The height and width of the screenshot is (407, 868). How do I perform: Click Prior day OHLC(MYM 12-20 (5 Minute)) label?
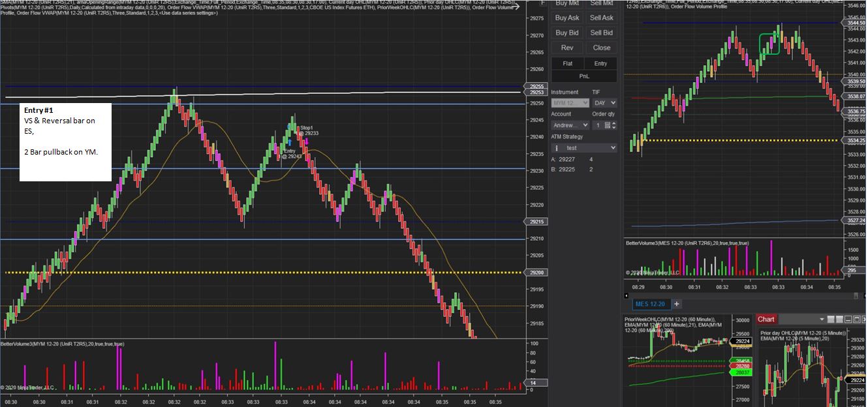tap(803, 333)
